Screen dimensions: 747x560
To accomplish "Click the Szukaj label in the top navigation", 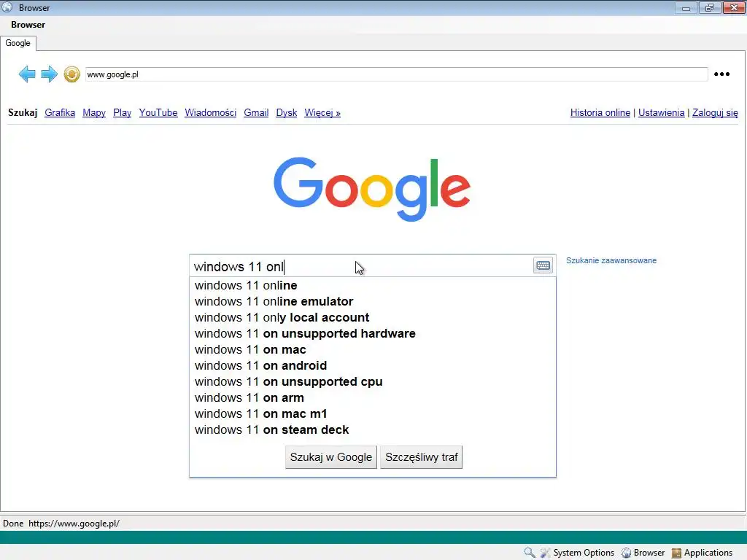I will click(23, 113).
